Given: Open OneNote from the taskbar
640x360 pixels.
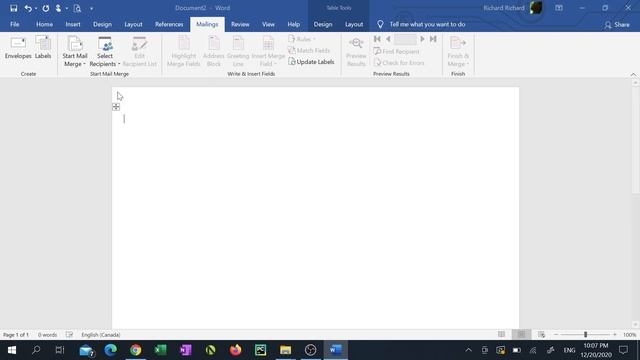Looking at the screenshot, I should [185, 350].
